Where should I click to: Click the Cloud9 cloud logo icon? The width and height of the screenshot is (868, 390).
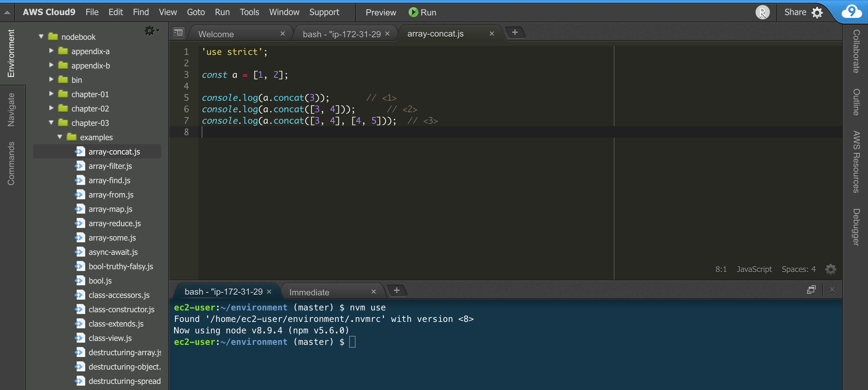[852, 12]
